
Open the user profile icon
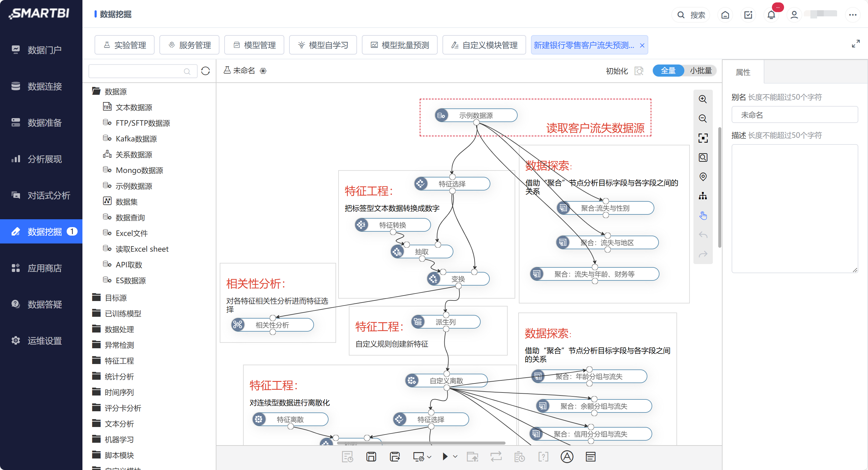pyautogui.click(x=794, y=15)
